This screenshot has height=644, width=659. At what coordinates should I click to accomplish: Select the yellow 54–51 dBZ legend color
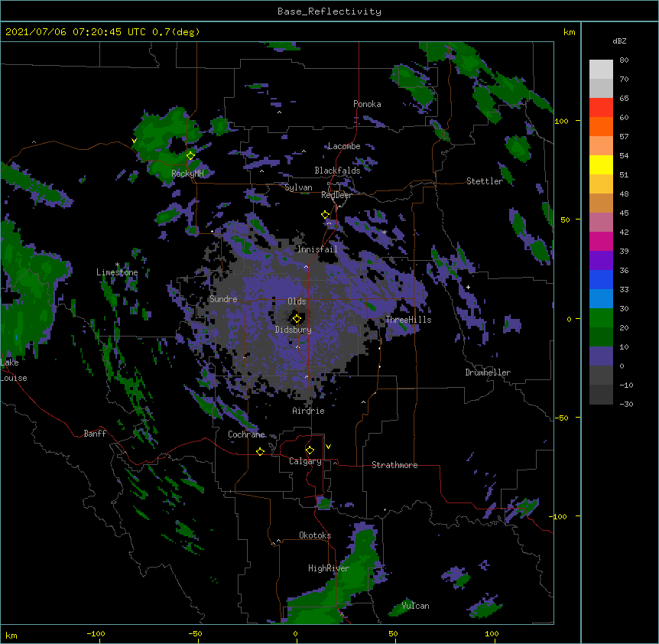click(x=601, y=164)
